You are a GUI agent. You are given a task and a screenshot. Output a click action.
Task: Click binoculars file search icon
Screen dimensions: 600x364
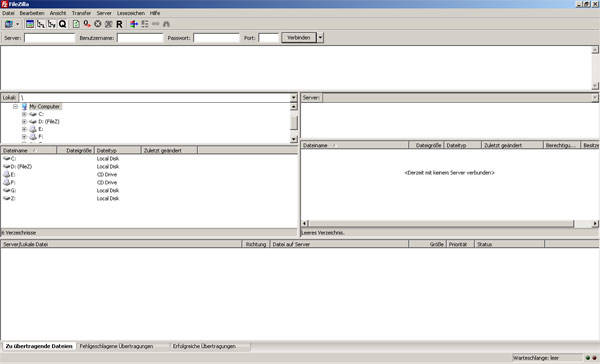point(166,24)
